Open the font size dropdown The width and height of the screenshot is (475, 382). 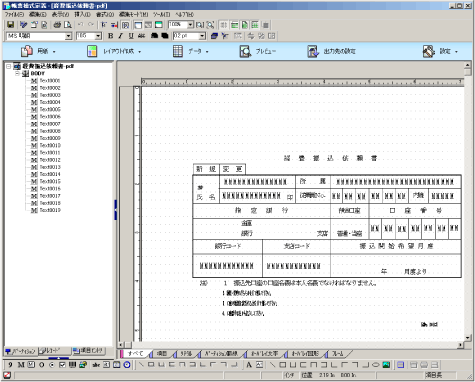tap(98, 36)
